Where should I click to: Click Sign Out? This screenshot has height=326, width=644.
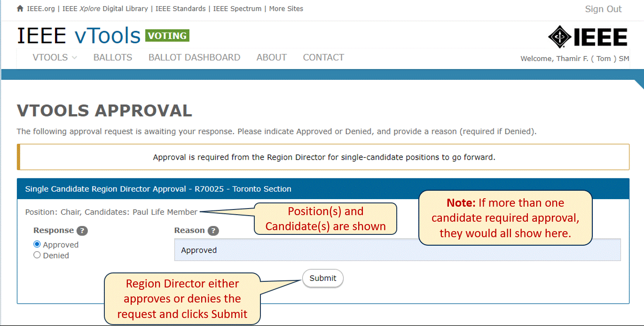(603, 9)
